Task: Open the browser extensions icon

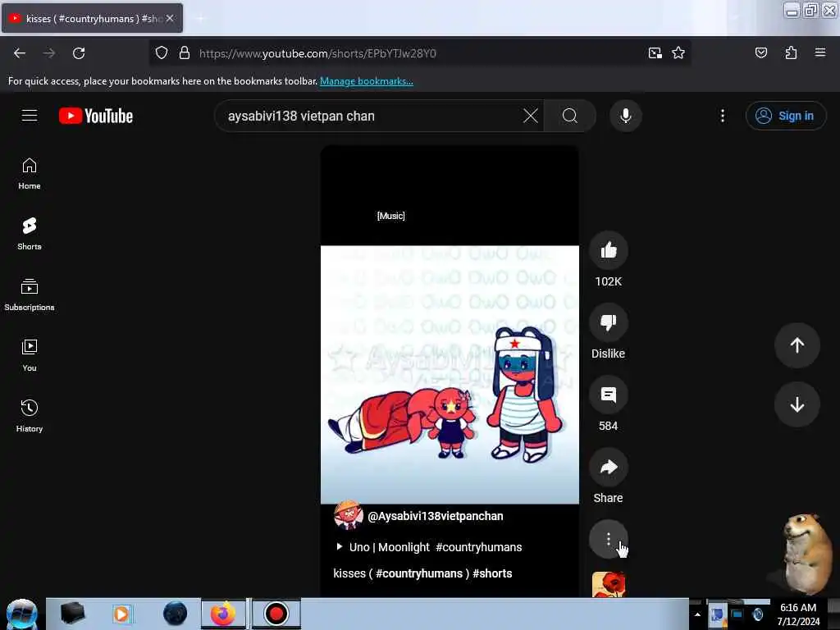Action: click(792, 53)
